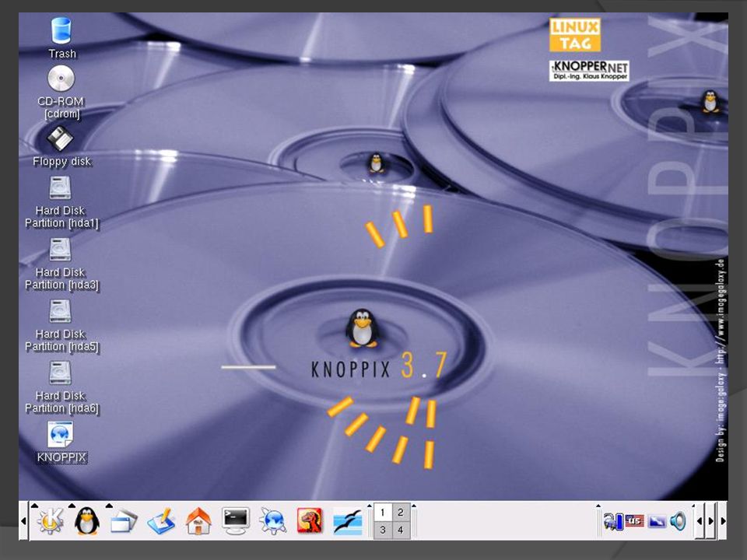Switch to virtual desktop 3
This screenshot has height=560, width=747.
point(383,530)
